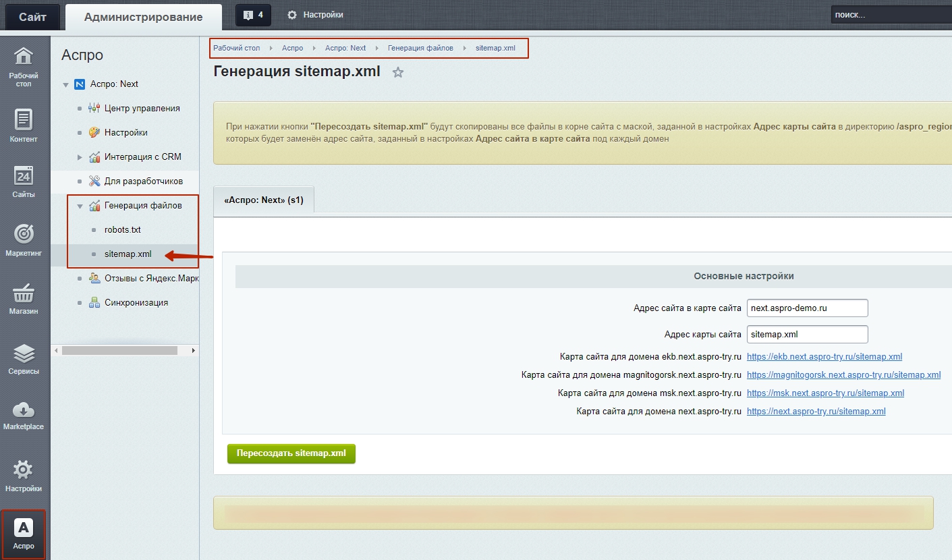
Task: Switch to the Администрирование tab
Action: coord(143,17)
